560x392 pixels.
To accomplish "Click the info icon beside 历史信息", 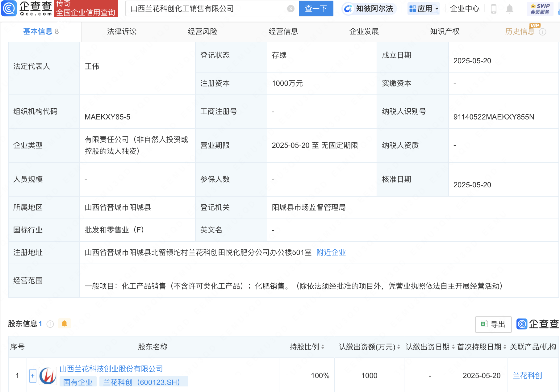I will 542,32.
